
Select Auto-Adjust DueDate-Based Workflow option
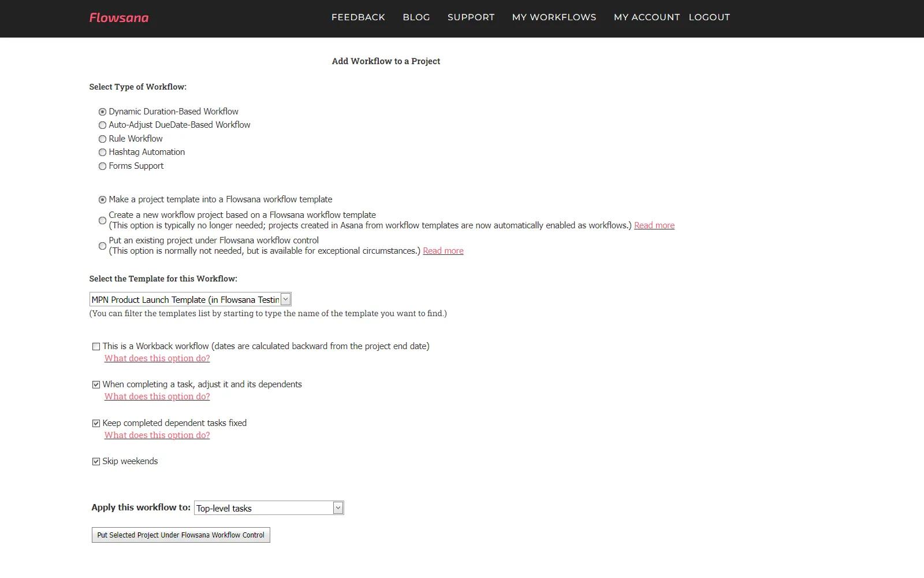(x=103, y=125)
